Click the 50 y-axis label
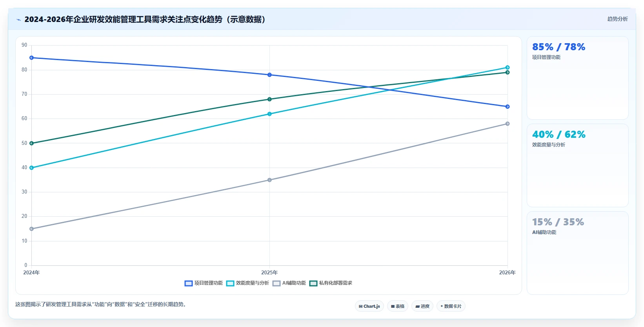The width and height of the screenshot is (644, 327). pyautogui.click(x=24, y=143)
